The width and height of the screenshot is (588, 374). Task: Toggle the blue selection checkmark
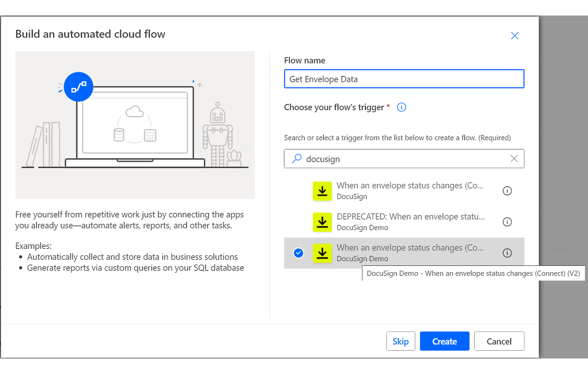(298, 253)
